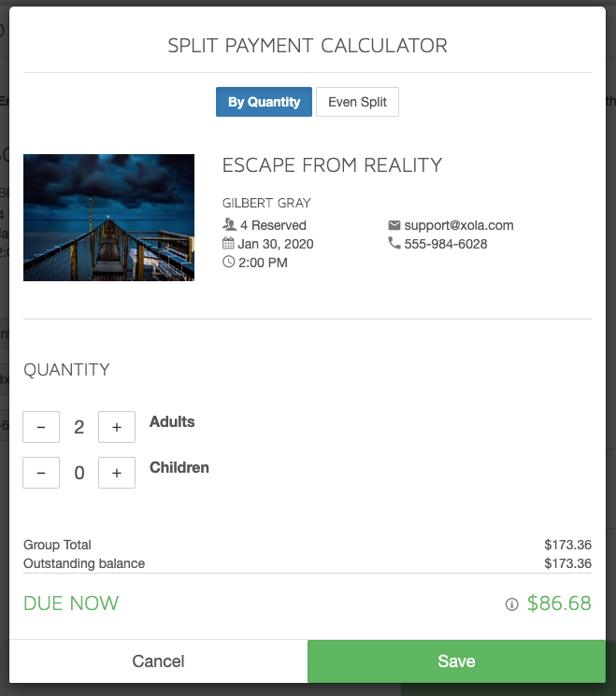Click the clock icon beside 2:00 PM
Screen dimensions: 616x696
coord(228,262)
